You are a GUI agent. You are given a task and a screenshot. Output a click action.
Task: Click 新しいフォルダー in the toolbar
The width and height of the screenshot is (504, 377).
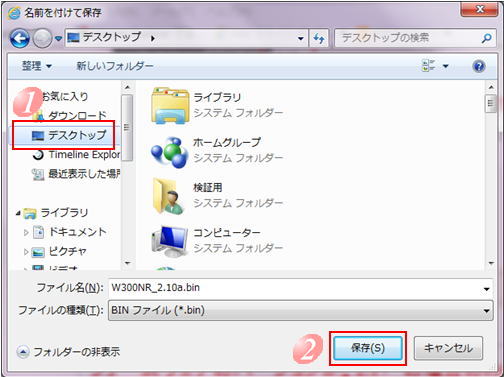point(115,66)
